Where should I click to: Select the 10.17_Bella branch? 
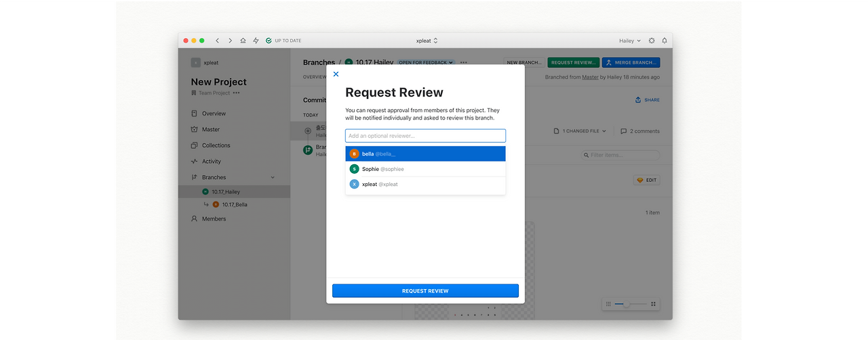234,204
